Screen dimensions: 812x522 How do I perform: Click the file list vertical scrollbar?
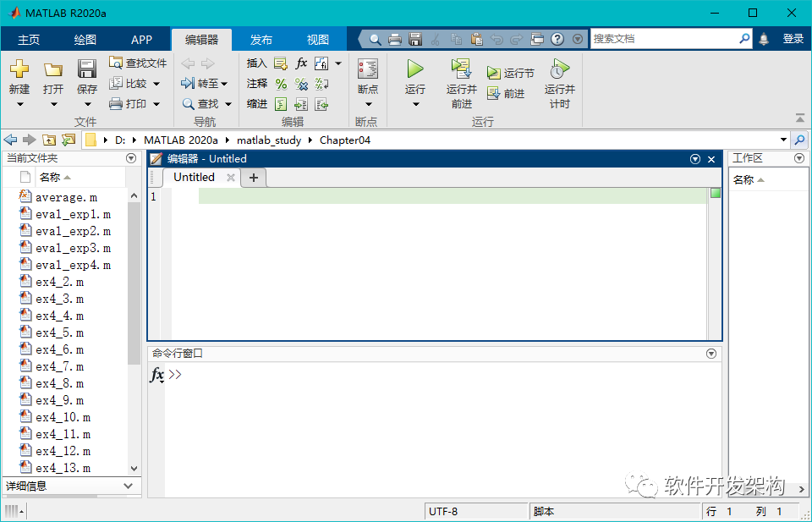134,283
